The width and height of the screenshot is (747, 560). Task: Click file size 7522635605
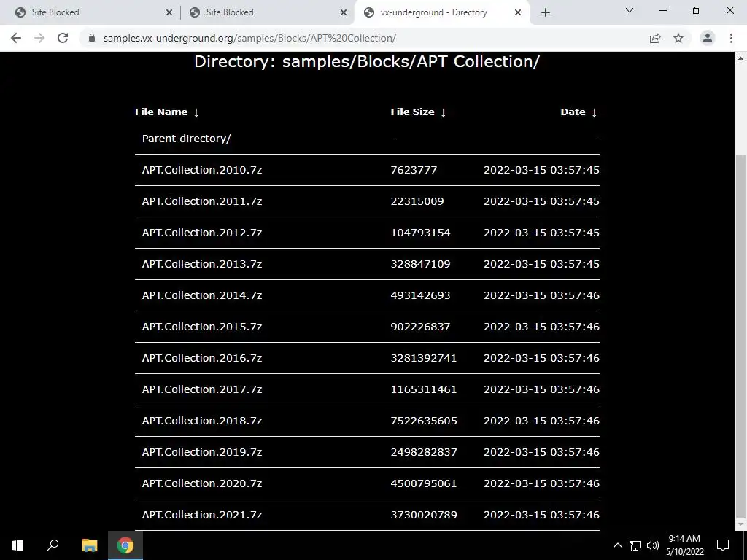click(x=424, y=421)
